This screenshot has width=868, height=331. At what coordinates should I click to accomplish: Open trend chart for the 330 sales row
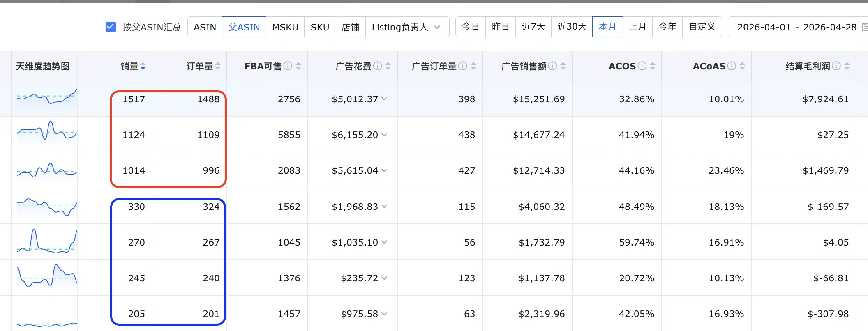point(47,207)
